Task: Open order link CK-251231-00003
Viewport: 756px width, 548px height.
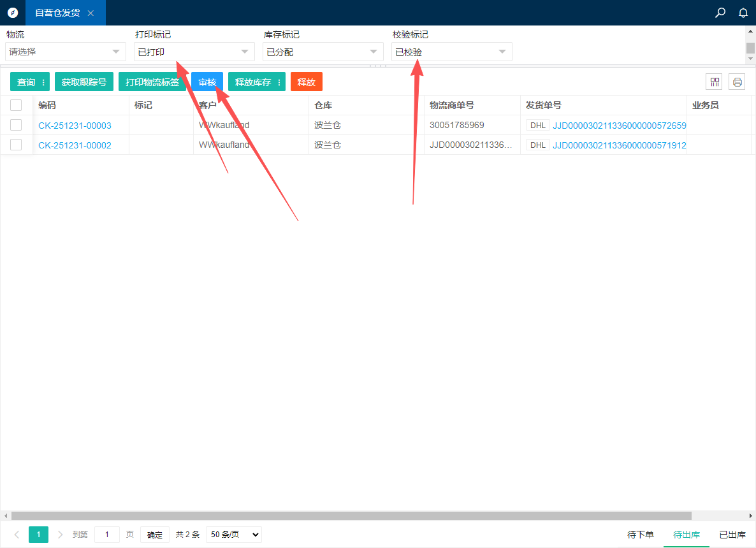Action: tap(75, 126)
